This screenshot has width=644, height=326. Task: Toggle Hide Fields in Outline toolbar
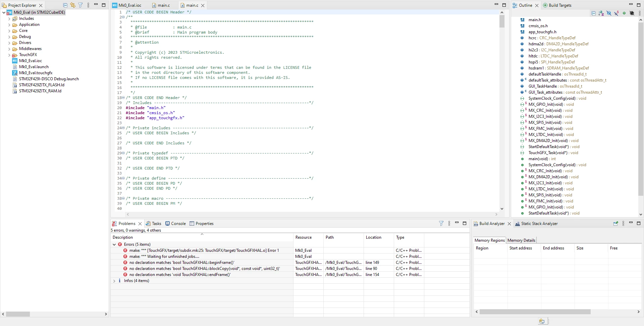click(x=609, y=13)
